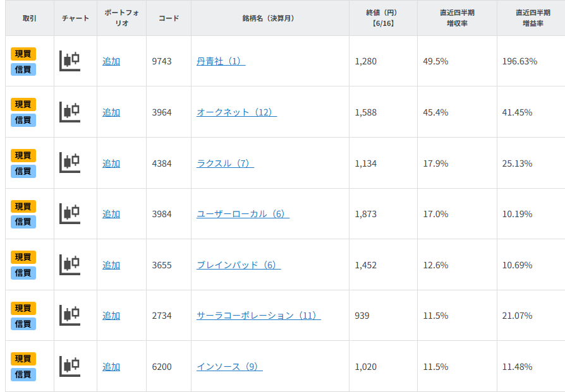
Task: Add code 3655 to portfolio via 追加
Action: [x=111, y=265]
